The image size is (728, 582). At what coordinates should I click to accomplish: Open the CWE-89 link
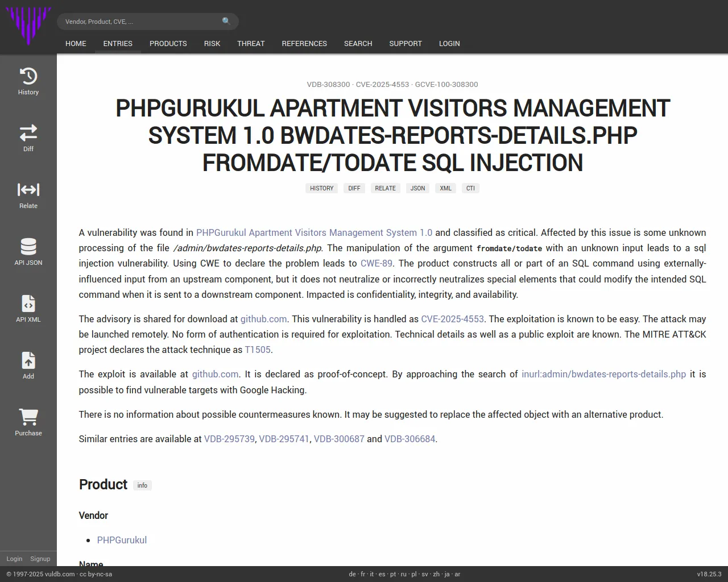pos(376,263)
